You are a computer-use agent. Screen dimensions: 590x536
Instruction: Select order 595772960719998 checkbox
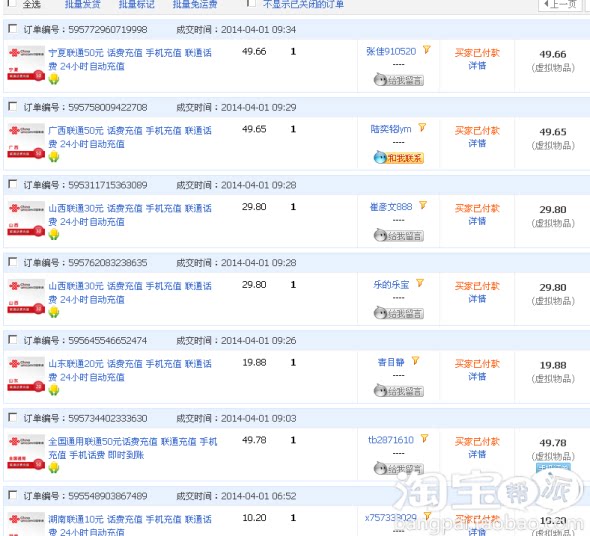coord(12,29)
